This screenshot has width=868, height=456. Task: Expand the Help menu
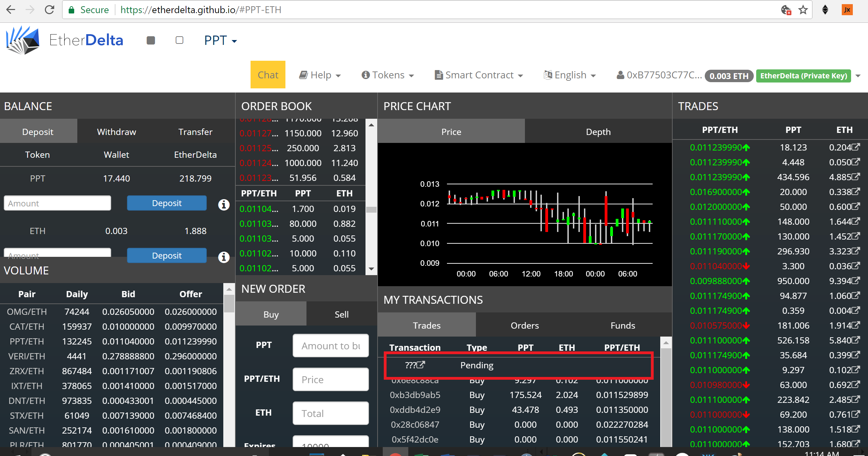(320, 75)
